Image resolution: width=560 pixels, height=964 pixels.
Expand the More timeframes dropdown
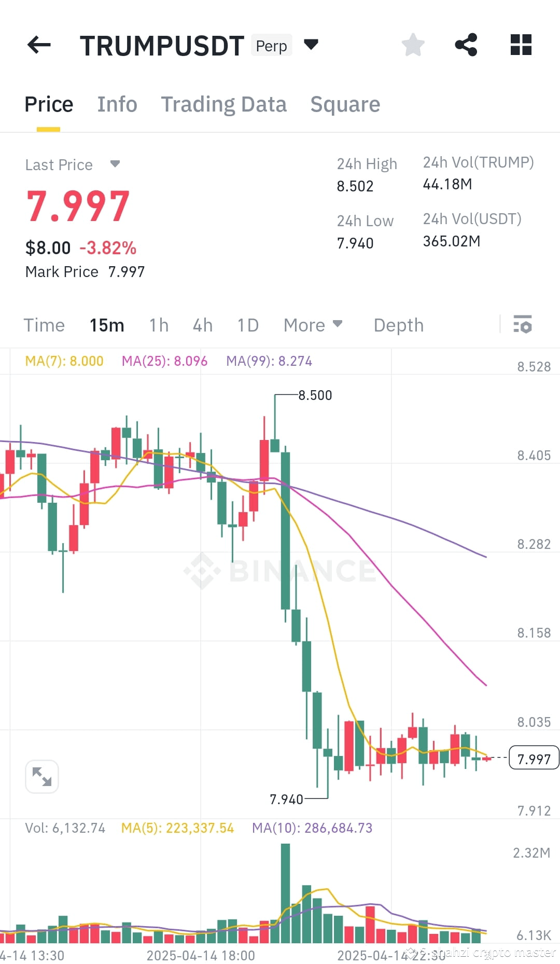click(313, 325)
